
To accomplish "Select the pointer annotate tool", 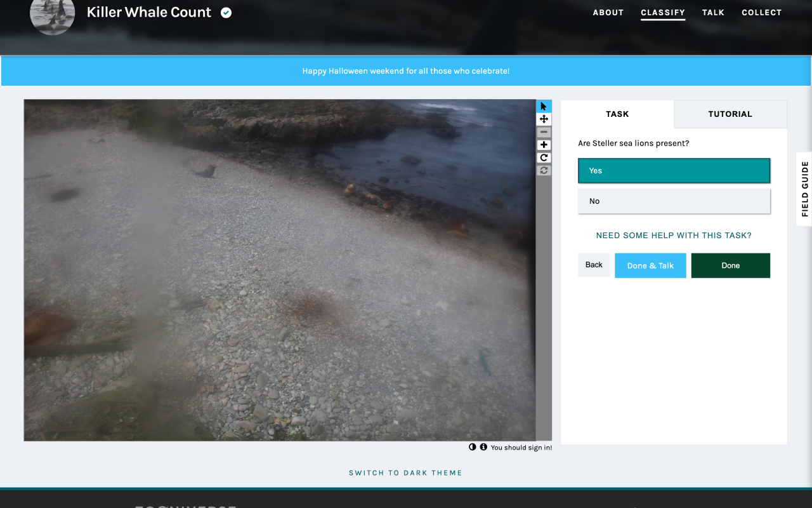I will click(544, 107).
